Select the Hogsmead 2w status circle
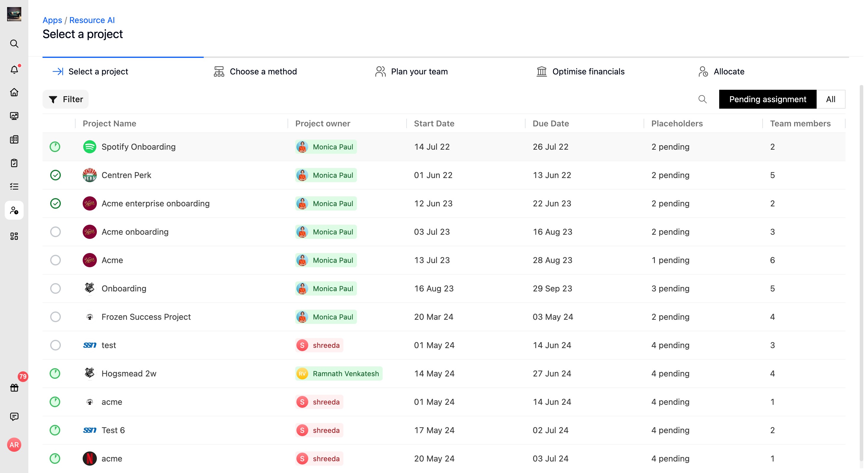The image size is (868, 473). pos(55,373)
